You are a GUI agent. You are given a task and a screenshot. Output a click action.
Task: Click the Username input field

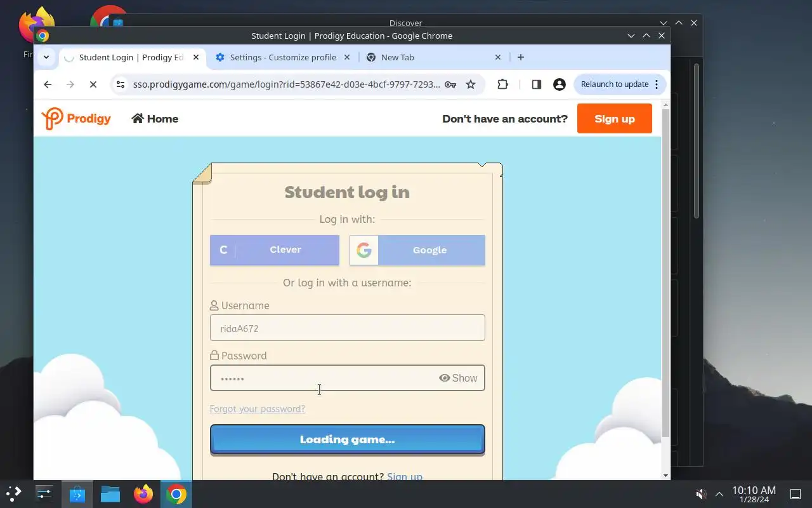348,328
